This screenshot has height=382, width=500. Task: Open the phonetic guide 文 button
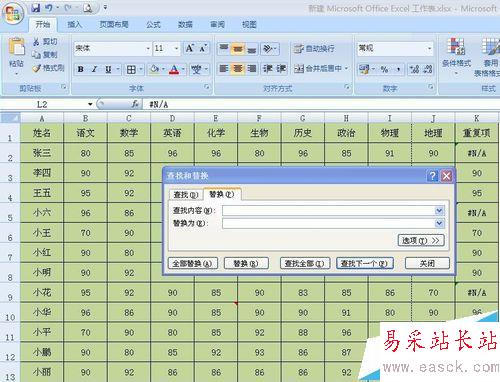tap(196, 69)
